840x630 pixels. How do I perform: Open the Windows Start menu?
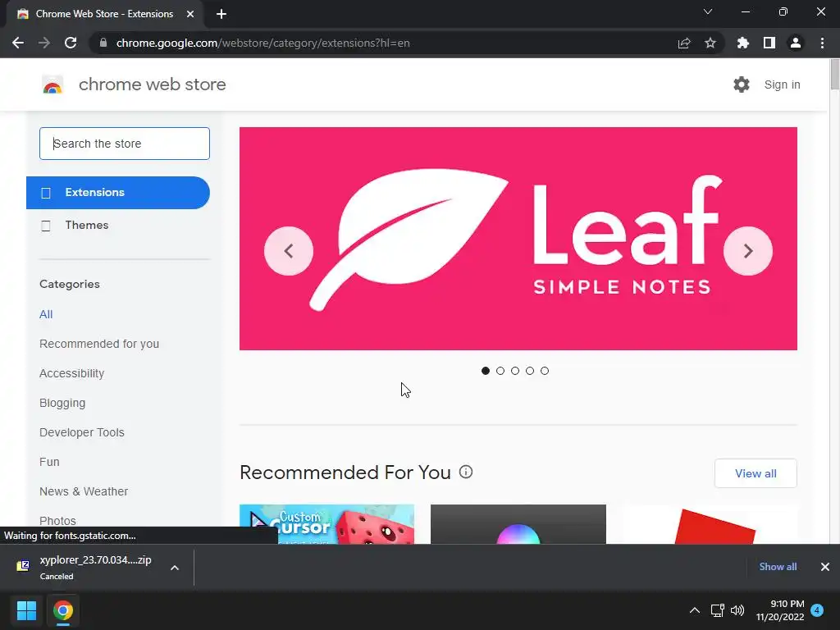tap(26, 610)
